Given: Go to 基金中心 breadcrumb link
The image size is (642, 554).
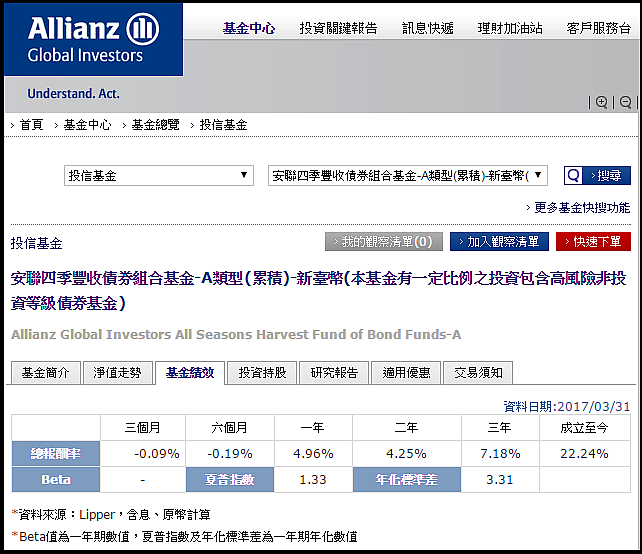Looking at the screenshot, I should tap(87, 124).
